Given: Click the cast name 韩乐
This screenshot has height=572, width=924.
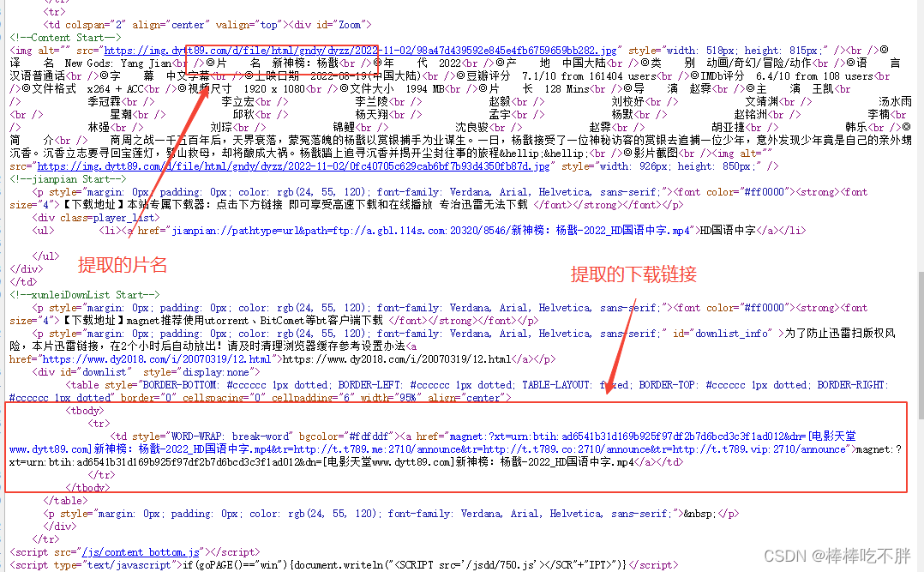Looking at the screenshot, I should (855, 128).
